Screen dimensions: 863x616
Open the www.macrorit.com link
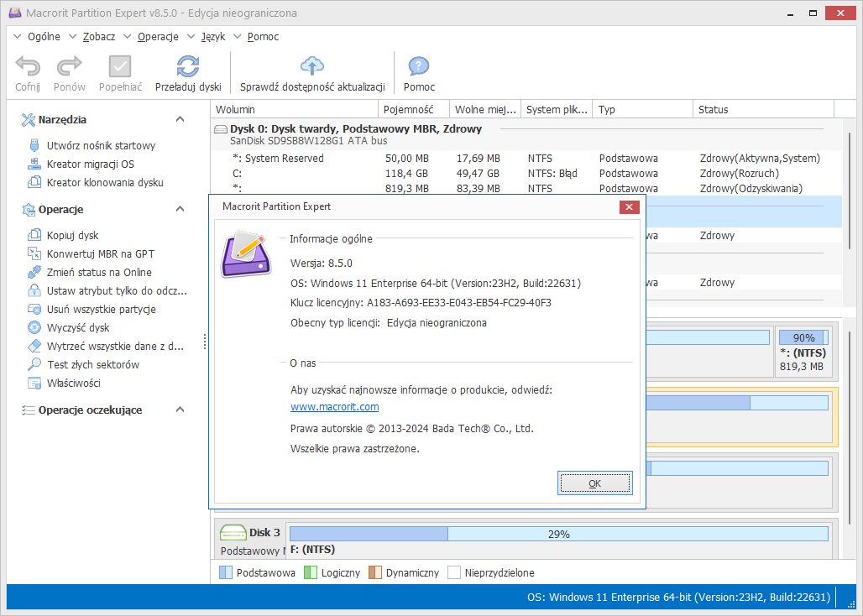click(335, 407)
